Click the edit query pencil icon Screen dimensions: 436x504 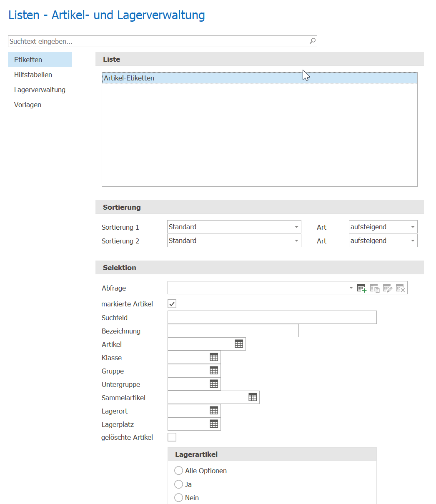388,288
